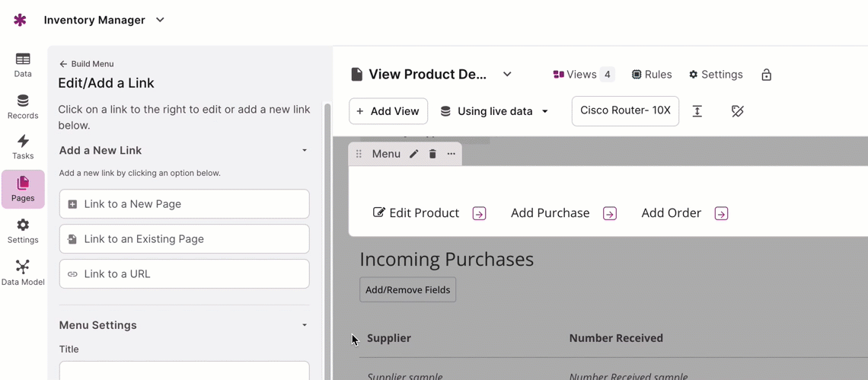Open the Data section in sidebar
The height and width of the screenshot is (380, 868).
pos(23,65)
